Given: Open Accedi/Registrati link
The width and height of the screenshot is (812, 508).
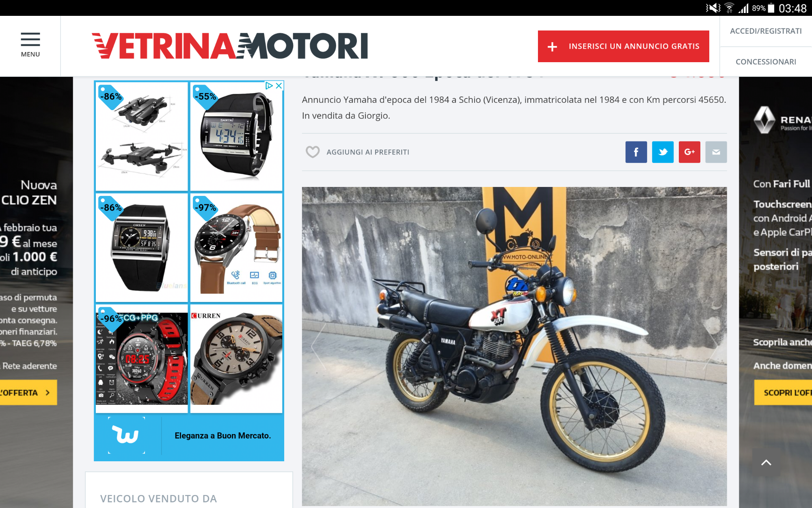Looking at the screenshot, I should (766, 31).
